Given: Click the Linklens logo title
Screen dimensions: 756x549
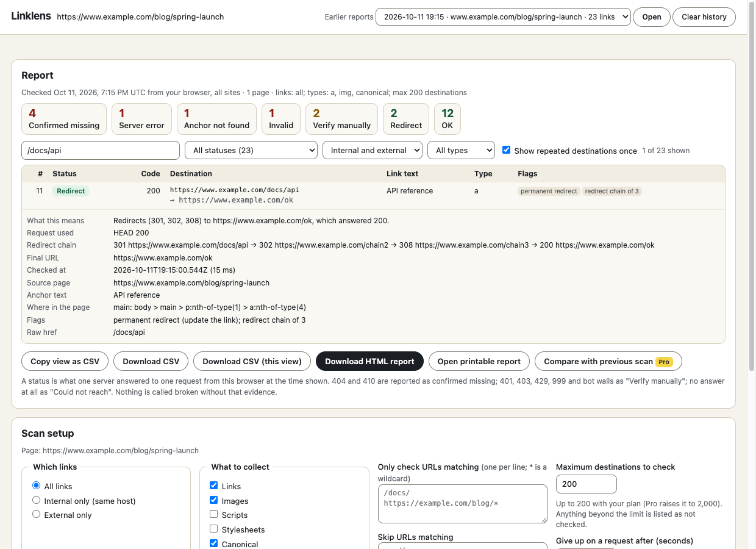Looking at the screenshot, I should point(31,16).
